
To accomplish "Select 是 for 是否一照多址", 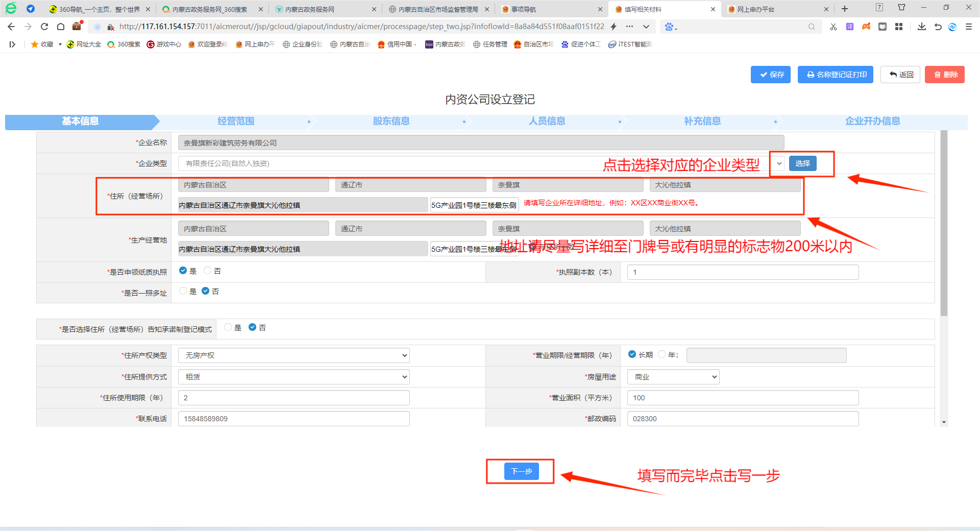I will tap(183, 291).
